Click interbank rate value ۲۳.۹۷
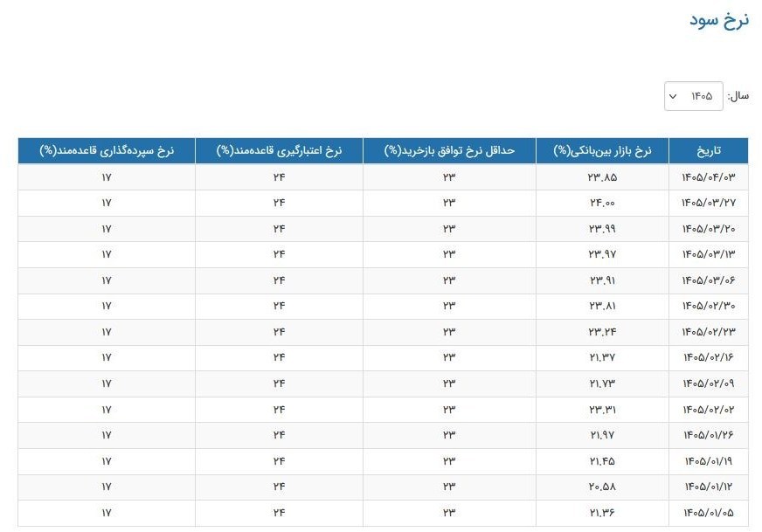The image size is (762, 532). point(602,254)
